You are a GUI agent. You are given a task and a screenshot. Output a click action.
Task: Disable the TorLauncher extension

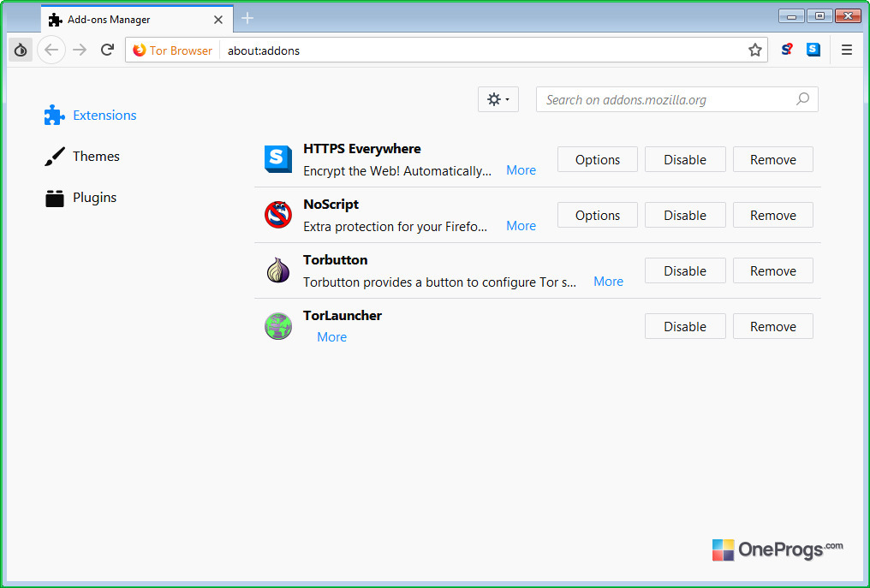685,326
